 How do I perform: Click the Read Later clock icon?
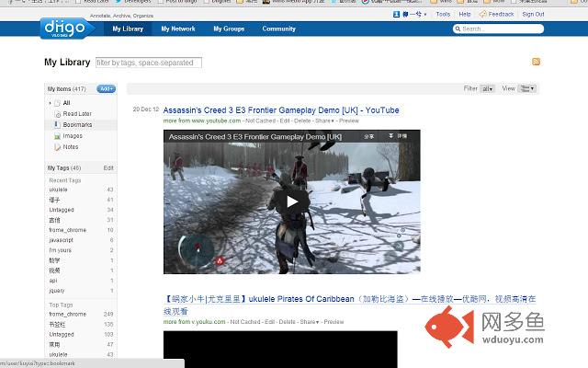[x=58, y=114]
